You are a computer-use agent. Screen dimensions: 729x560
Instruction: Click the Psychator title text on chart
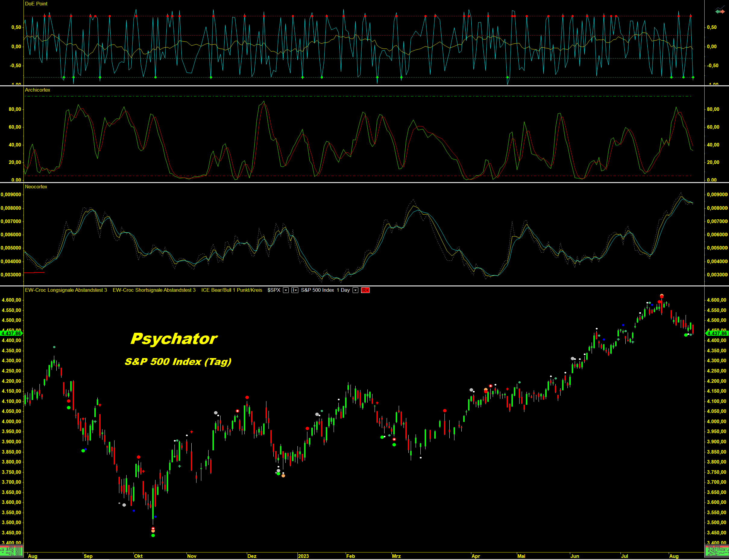174,339
